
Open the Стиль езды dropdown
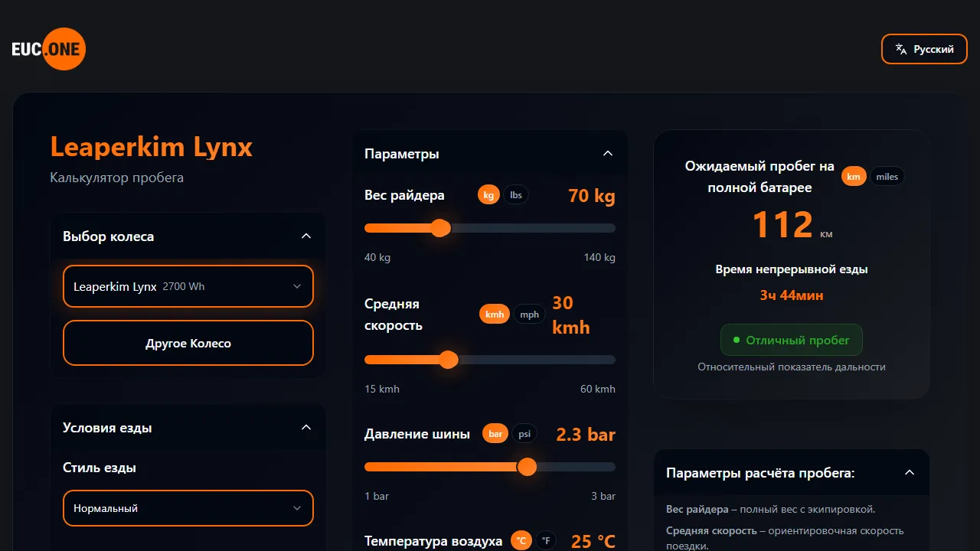[x=188, y=507]
